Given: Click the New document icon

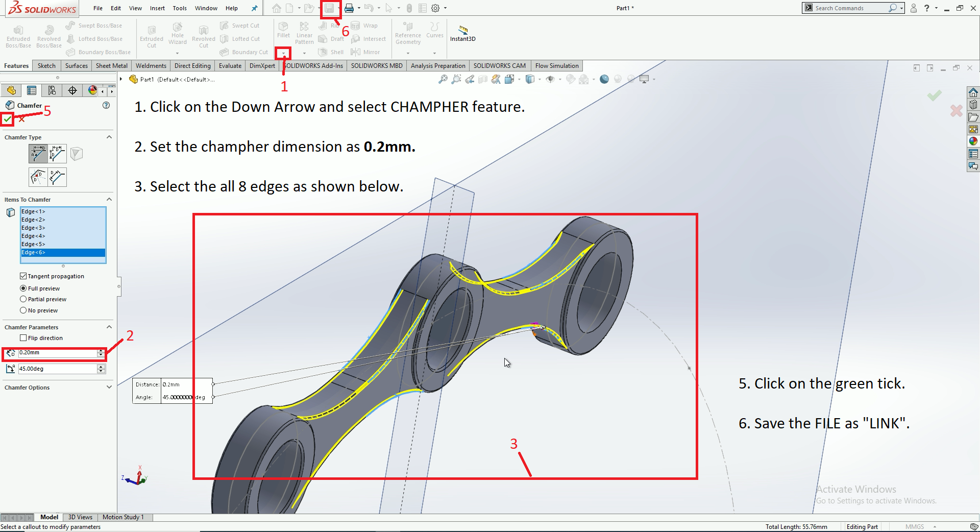Looking at the screenshot, I should (x=289, y=8).
